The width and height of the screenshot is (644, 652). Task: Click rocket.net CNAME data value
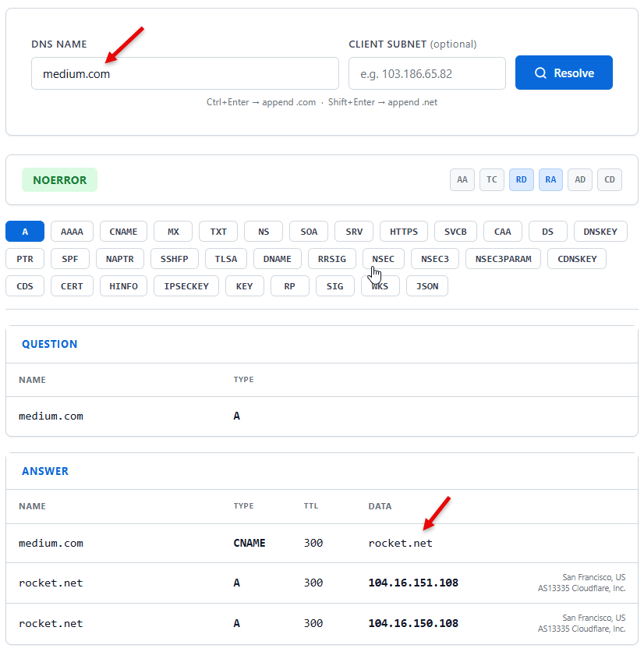point(401,543)
